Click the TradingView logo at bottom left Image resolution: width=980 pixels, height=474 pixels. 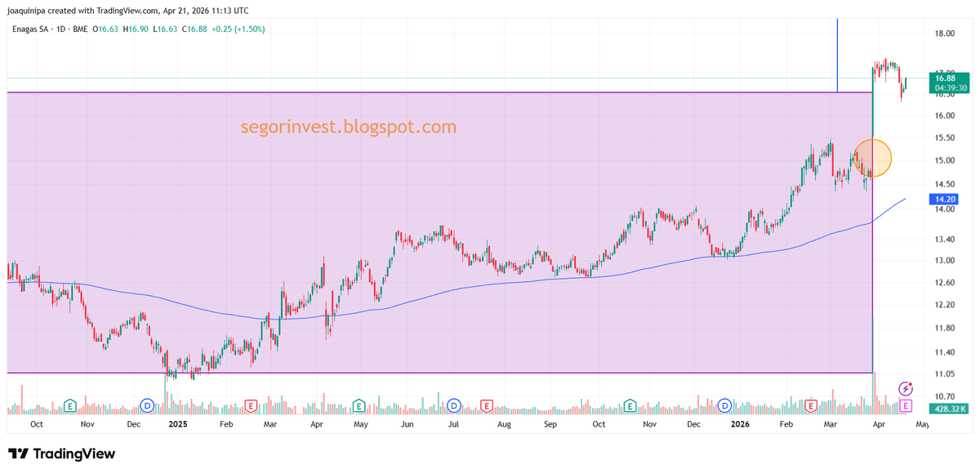pyautogui.click(x=61, y=454)
